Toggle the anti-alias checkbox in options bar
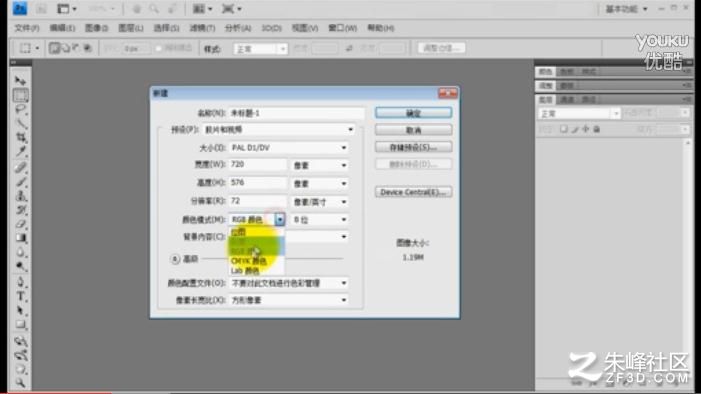The height and width of the screenshot is (394, 701). (158, 48)
